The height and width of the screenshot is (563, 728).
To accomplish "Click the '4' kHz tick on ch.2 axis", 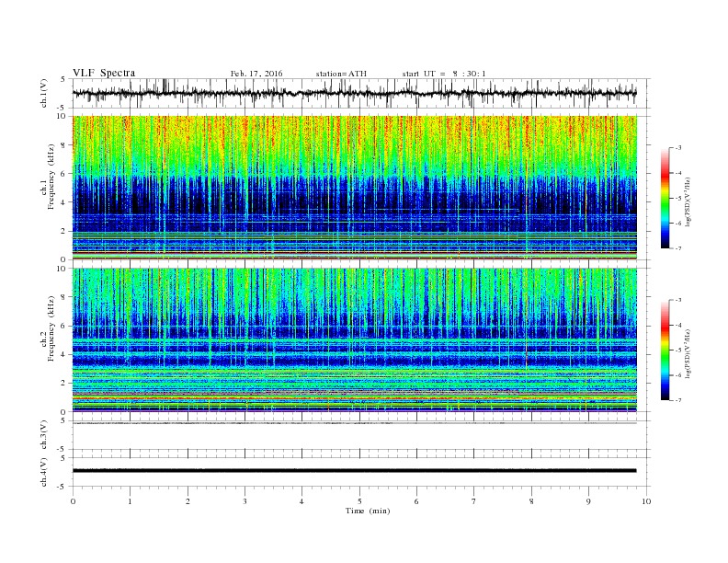I will pyautogui.click(x=64, y=354).
